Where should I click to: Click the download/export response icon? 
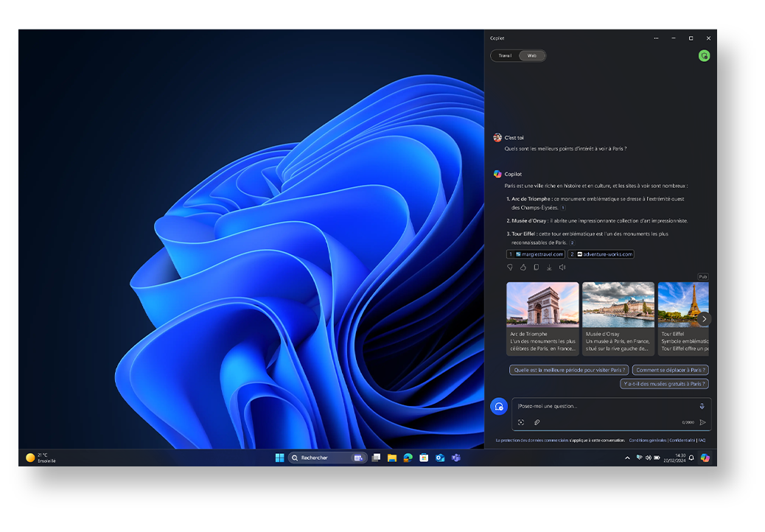pyautogui.click(x=549, y=267)
